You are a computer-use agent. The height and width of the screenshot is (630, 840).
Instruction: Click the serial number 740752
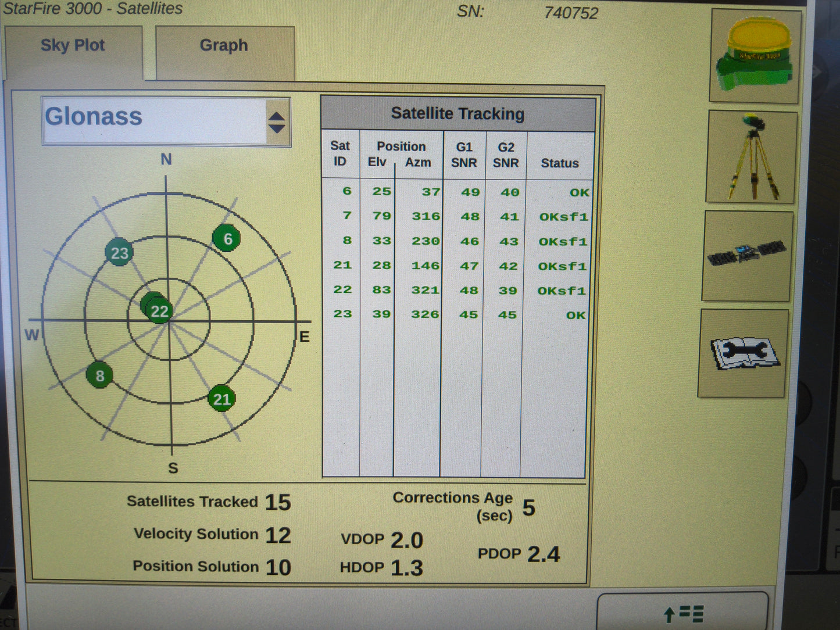click(571, 13)
